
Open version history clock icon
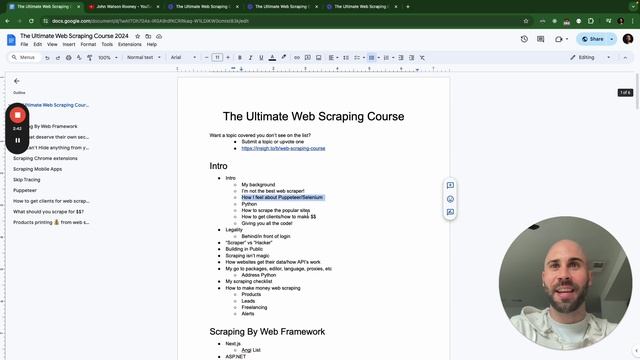point(524,39)
